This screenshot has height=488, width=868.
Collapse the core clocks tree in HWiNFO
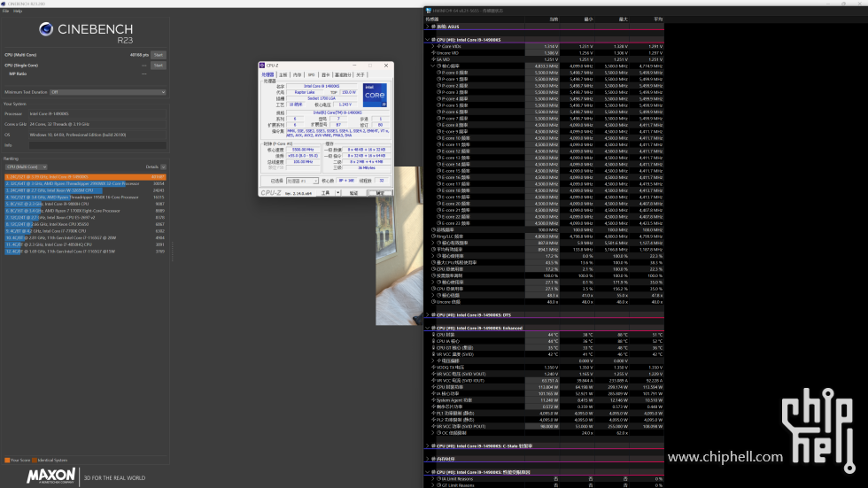click(x=433, y=66)
